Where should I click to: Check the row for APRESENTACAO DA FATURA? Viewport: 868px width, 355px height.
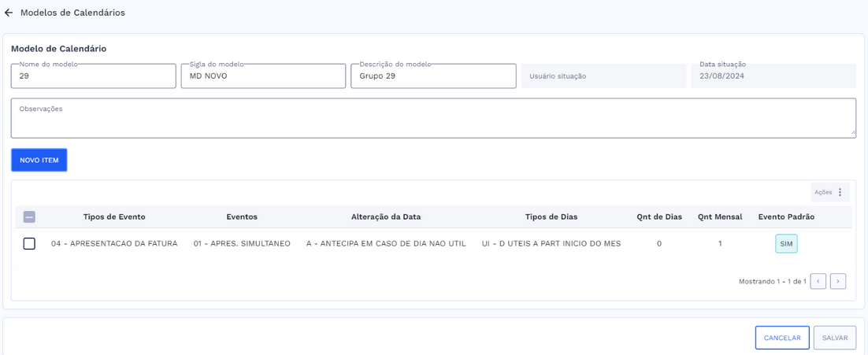(x=29, y=244)
